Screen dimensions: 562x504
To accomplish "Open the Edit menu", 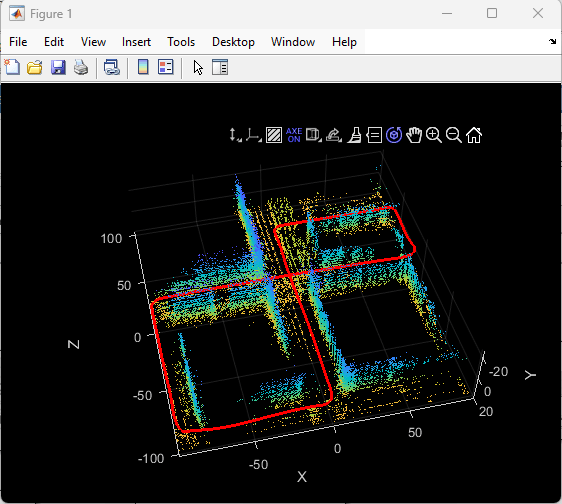I will pyautogui.click(x=54, y=42).
